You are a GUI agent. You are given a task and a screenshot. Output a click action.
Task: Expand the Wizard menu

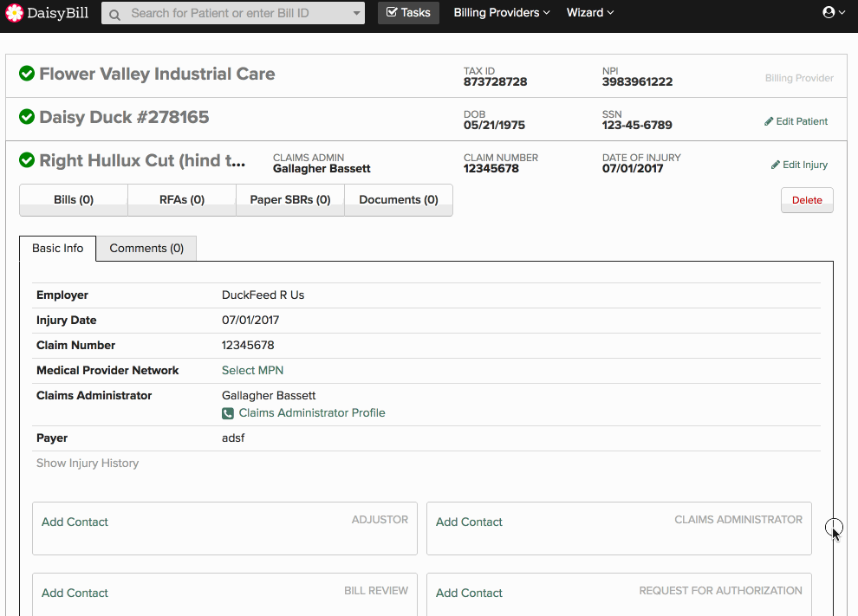coord(590,13)
